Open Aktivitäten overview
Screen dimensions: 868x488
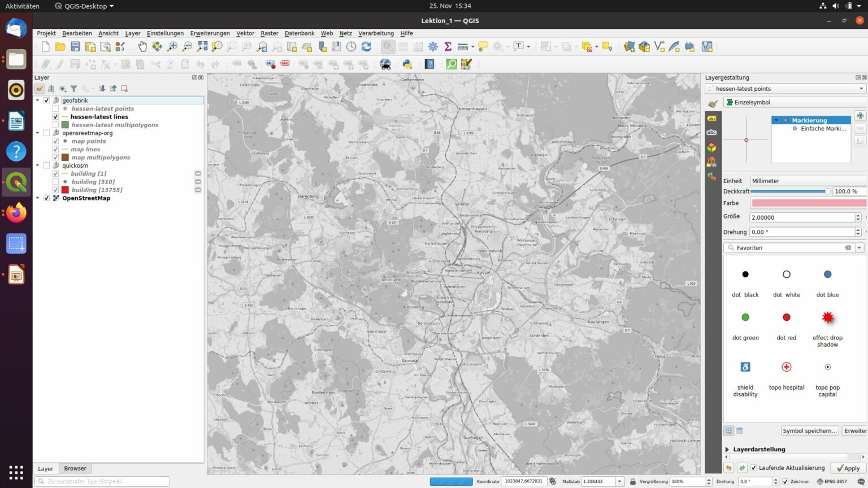tap(23, 6)
